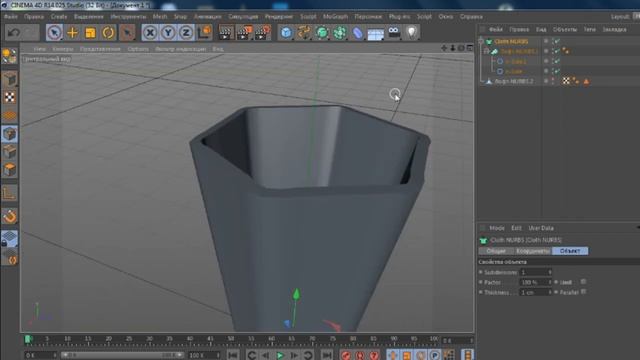
Task: Switch to the Объект tab
Action: pyautogui.click(x=570, y=251)
